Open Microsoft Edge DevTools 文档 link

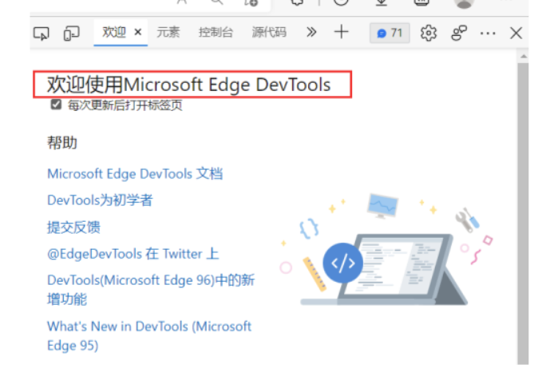point(135,174)
